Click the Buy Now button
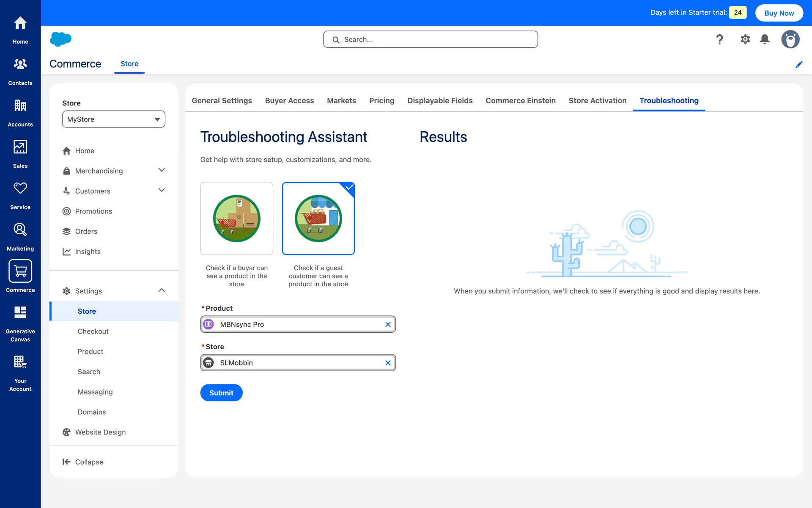812x508 pixels. coord(779,13)
